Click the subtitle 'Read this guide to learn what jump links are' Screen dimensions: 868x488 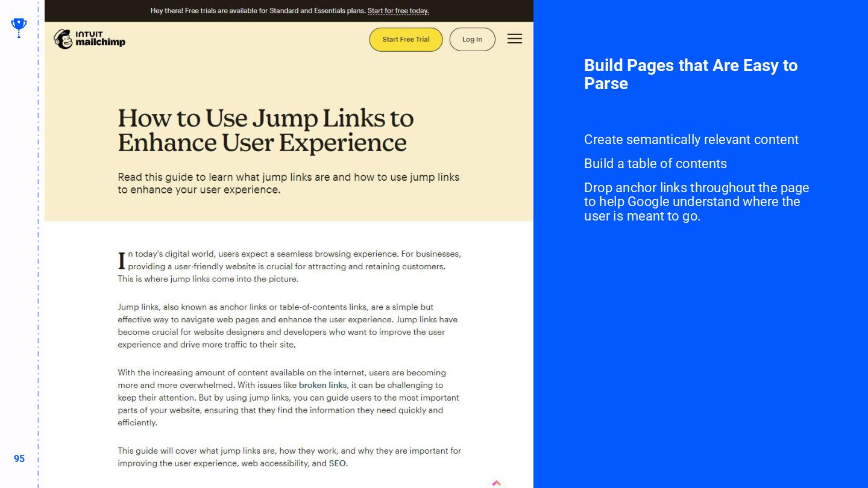pyautogui.click(x=288, y=183)
